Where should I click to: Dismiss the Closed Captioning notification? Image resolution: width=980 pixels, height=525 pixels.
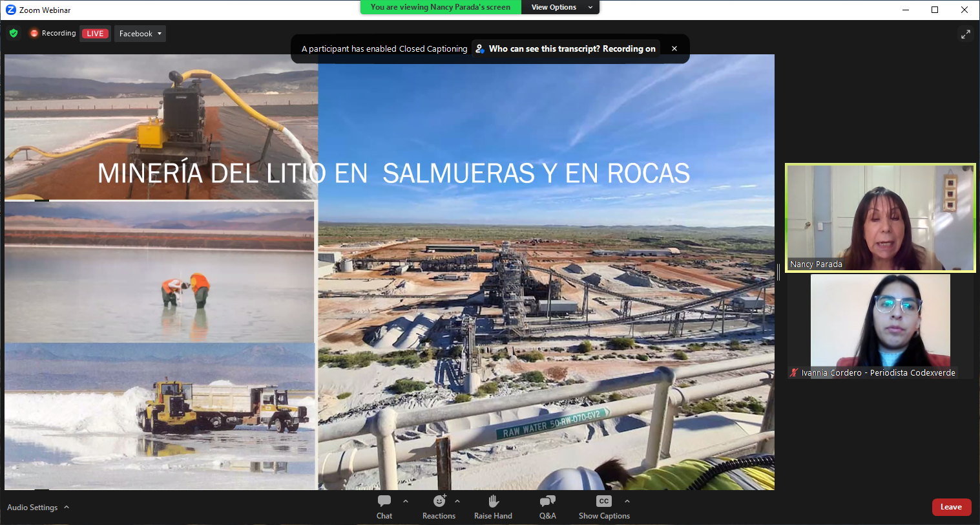click(x=674, y=48)
